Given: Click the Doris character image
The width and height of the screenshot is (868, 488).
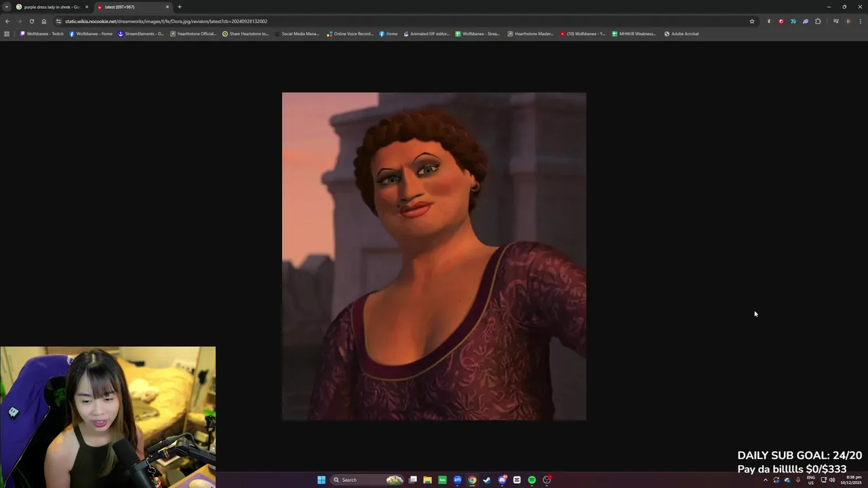Looking at the screenshot, I should (434, 256).
